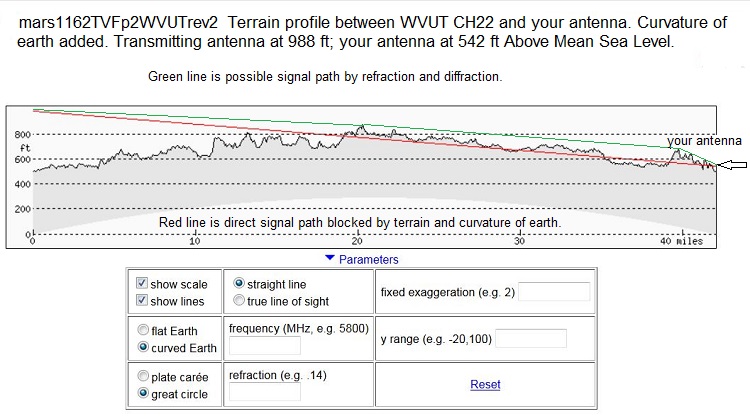
Task: Click the '40 miles' axis label
Action: (681, 241)
